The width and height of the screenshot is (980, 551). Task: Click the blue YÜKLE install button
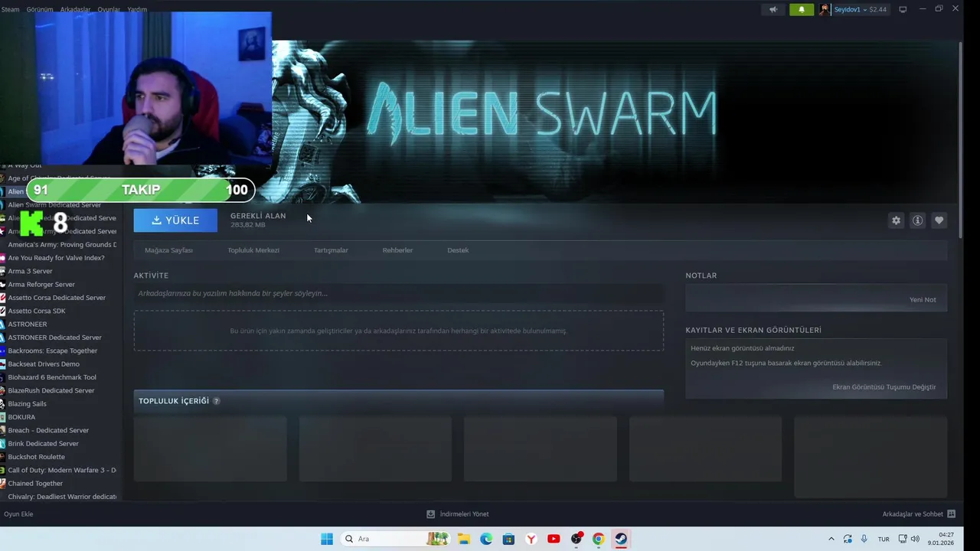[175, 220]
